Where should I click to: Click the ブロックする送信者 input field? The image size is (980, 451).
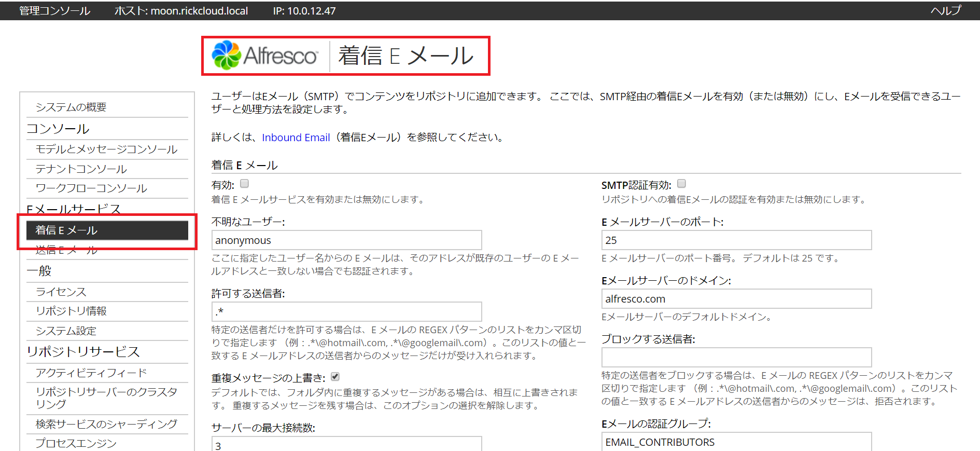[x=737, y=358]
